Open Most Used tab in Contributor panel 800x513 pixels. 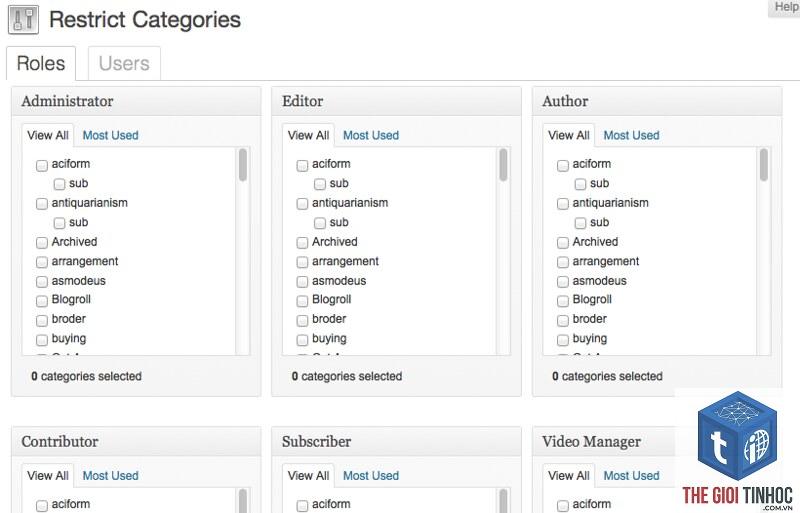pyautogui.click(x=111, y=475)
